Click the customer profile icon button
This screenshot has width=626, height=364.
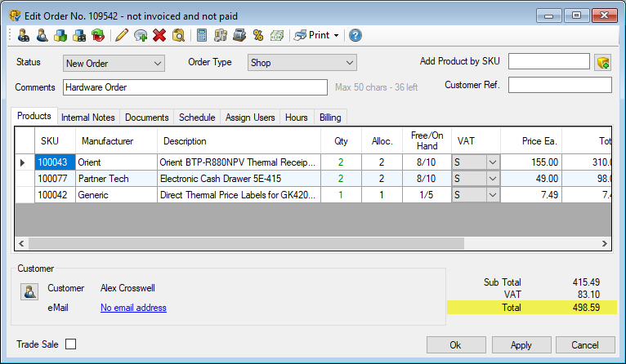[x=29, y=292]
